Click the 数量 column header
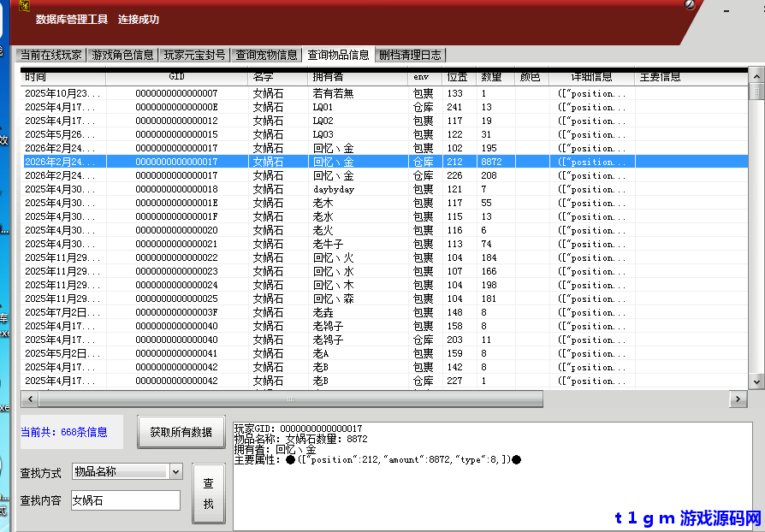 point(495,77)
